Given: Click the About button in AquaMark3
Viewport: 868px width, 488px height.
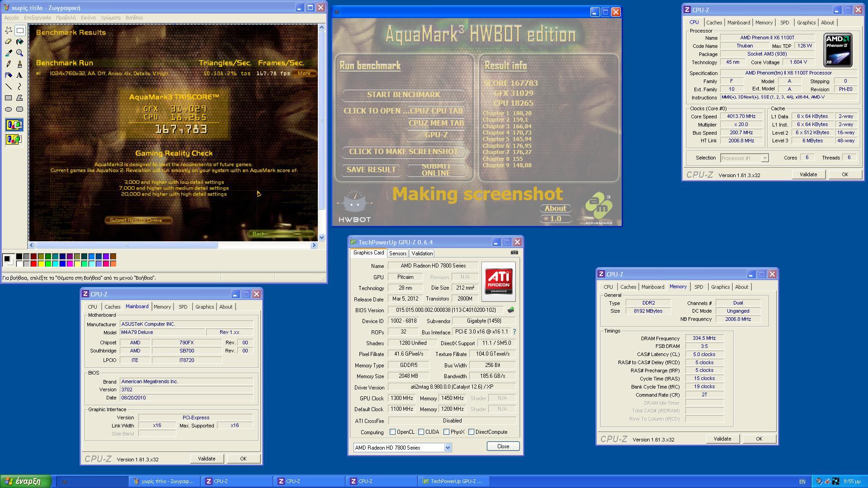Looking at the screenshot, I should [555, 208].
